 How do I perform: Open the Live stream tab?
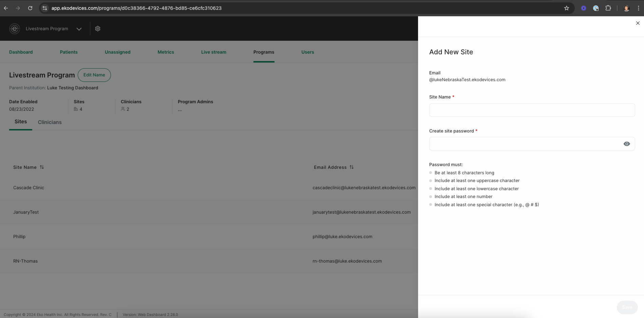214,52
